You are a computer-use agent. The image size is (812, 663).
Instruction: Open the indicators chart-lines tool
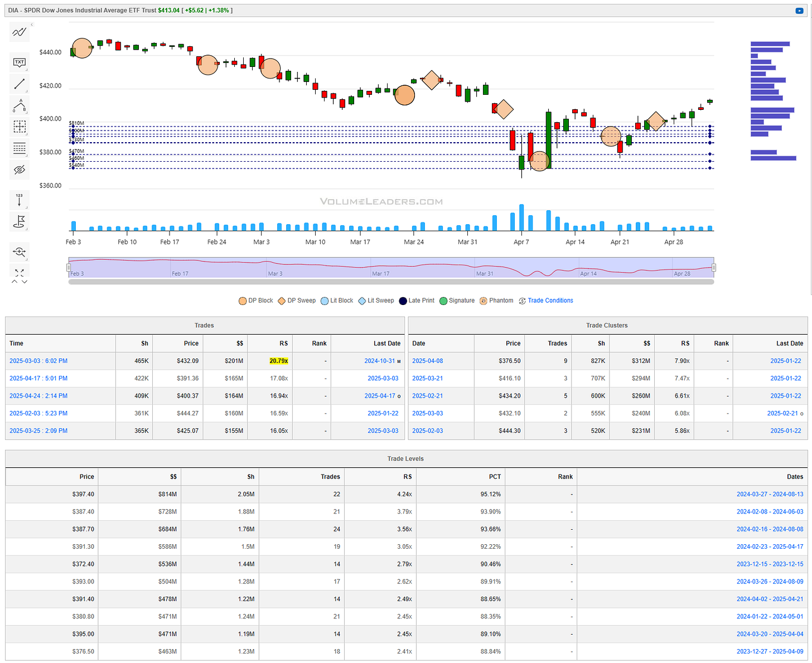click(x=20, y=32)
